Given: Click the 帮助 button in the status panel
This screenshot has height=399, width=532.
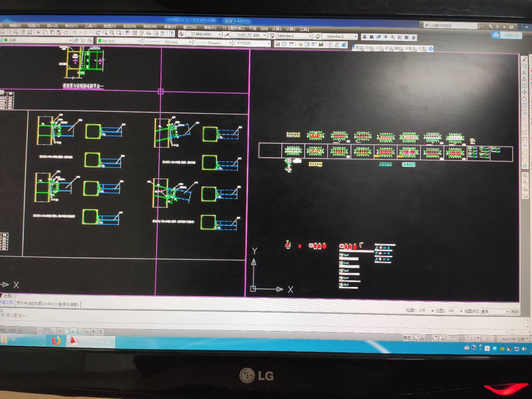Looking at the screenshot, I should tap(515, 312).
